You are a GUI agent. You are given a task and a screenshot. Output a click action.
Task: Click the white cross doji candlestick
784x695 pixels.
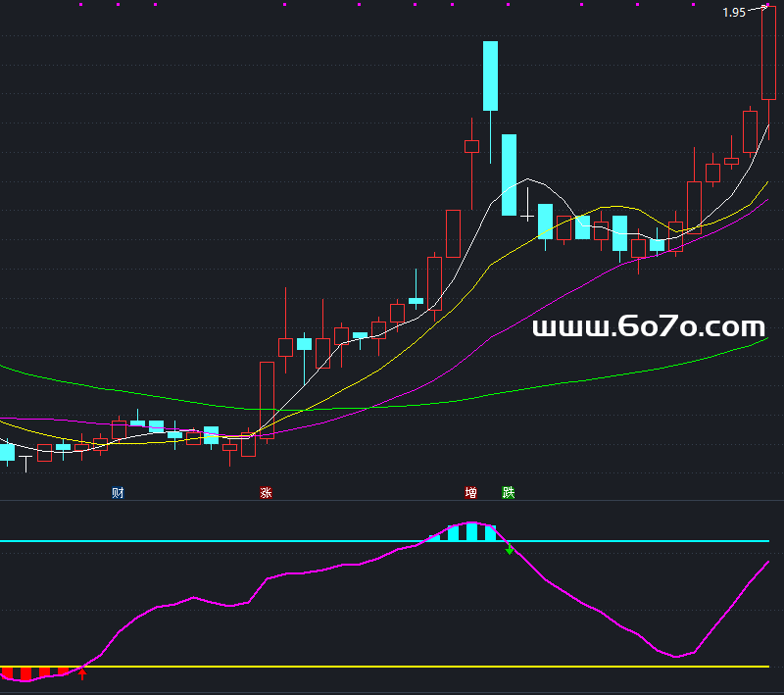[x=527, y=205]
